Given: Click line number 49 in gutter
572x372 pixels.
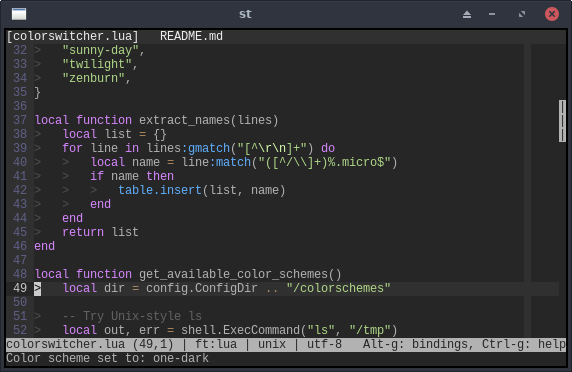Looking at the screenshot, I should pos(20,288).
